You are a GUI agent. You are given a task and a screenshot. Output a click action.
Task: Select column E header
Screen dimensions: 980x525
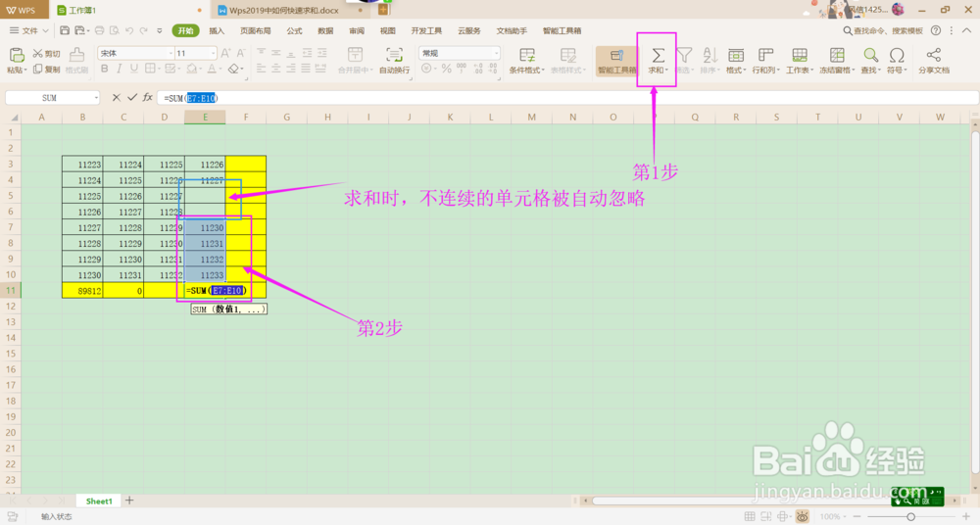pyautogui.click(x=205, y=117)
